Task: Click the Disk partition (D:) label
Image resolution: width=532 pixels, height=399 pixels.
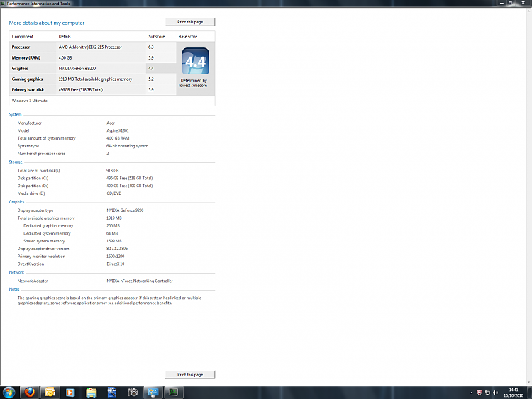Action: (x=33, y=186)
